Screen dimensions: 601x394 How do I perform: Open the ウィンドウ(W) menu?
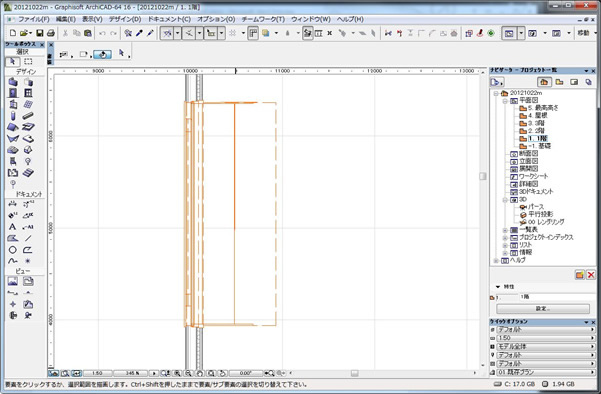(310, 19)
